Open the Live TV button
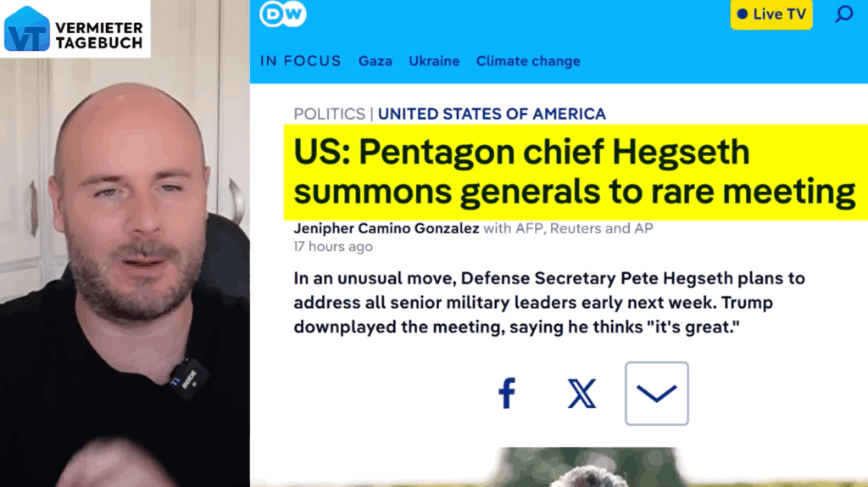This screenshot has width=868, height=487. (771, 14)
